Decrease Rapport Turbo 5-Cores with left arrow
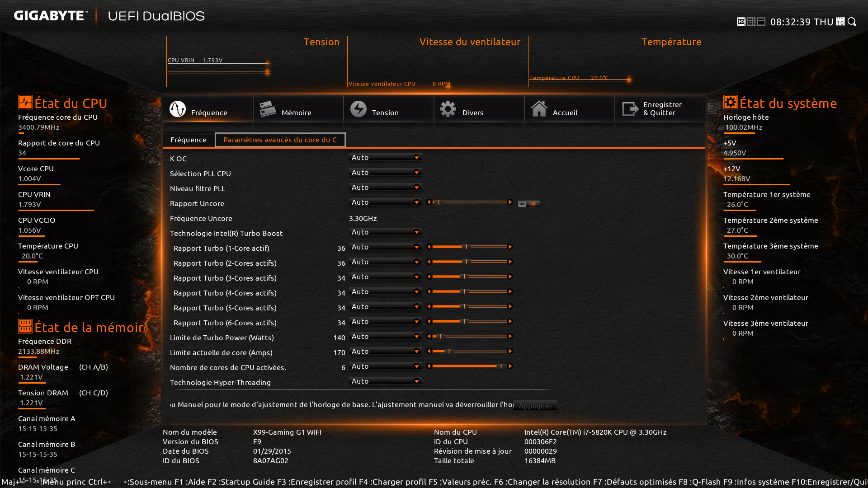The width and height of the screenshot is (868, 488). 429,306
